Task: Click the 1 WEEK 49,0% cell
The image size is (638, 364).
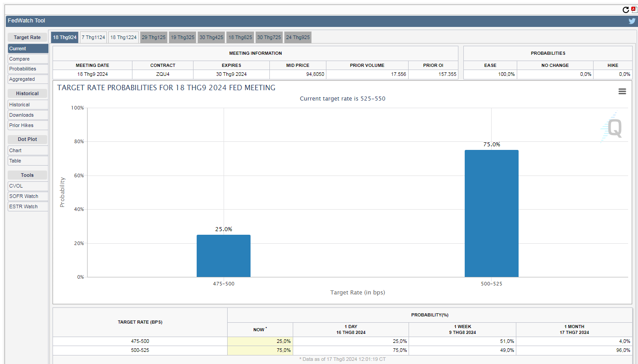Action: 462,350
